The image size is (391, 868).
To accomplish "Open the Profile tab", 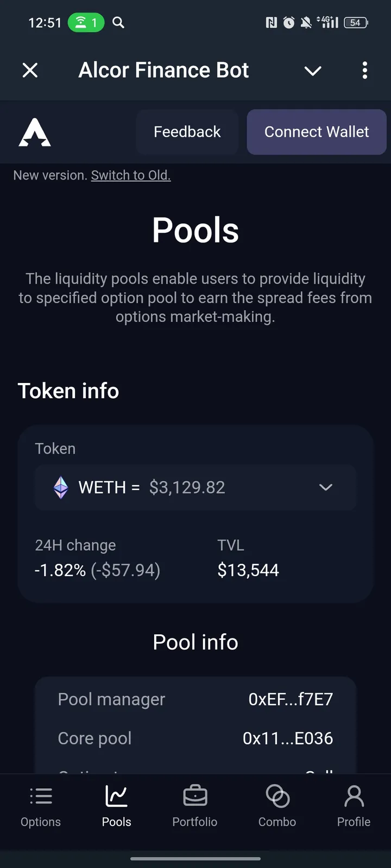I will (354, 806).
